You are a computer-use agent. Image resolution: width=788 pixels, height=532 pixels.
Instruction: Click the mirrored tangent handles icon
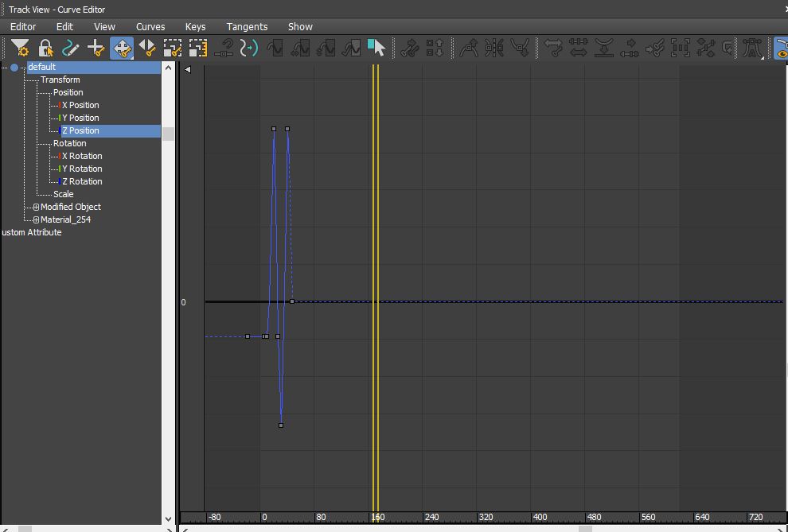(494, 49)
